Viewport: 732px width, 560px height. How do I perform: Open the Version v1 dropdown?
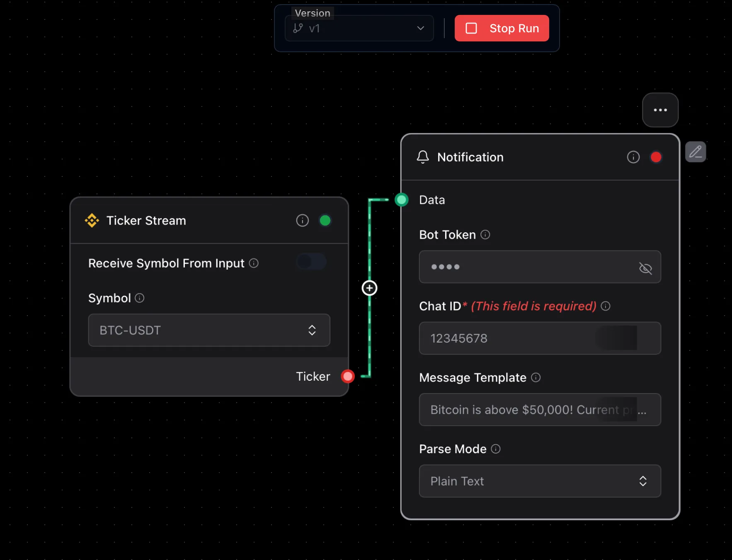[x=359, y=28]
